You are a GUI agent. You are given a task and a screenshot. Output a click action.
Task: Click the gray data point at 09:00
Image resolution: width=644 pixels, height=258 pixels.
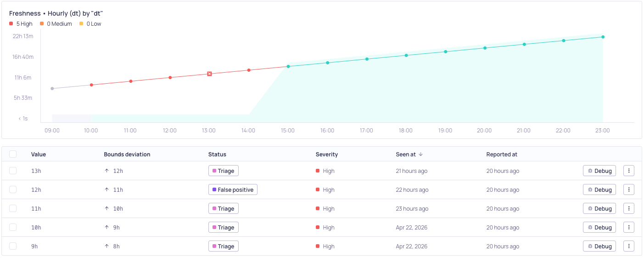click(x=52, y=88)
